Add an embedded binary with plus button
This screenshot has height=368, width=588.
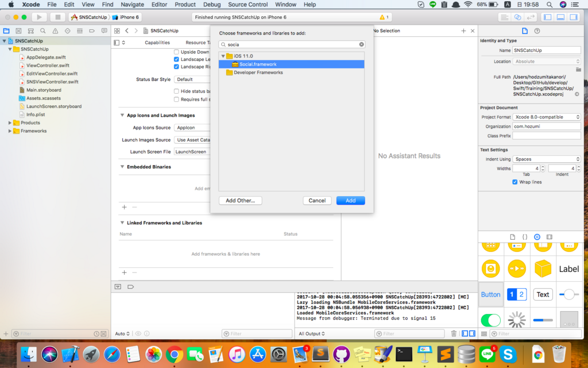point(125,207)
